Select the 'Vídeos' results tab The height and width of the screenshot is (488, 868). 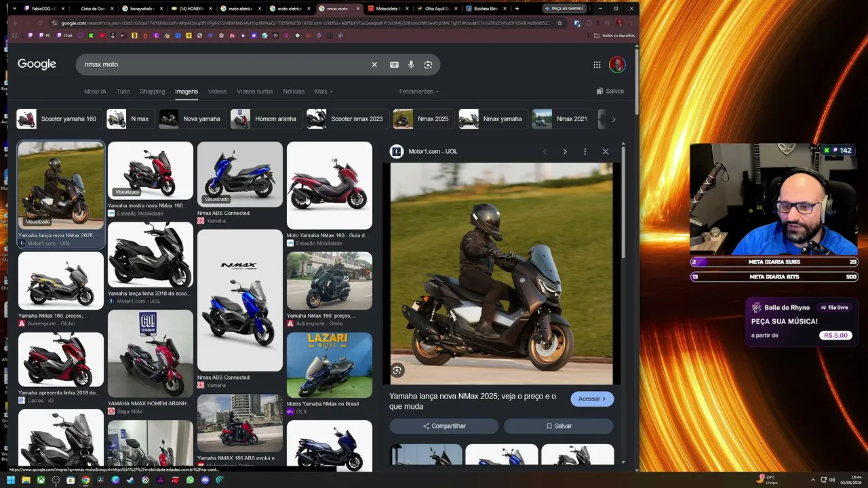coord(217,91)
